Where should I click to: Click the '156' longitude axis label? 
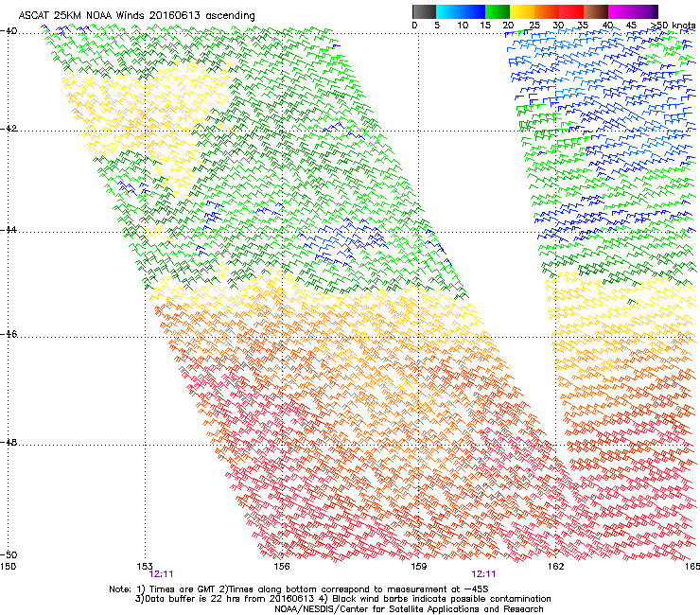(282, 567)
